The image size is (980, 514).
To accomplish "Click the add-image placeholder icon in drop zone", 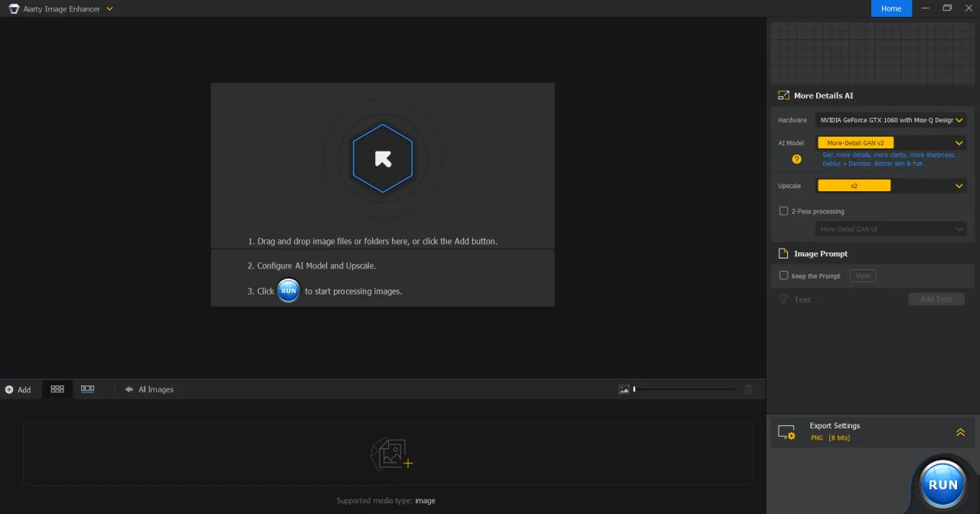I will click(x=391, y=453).
